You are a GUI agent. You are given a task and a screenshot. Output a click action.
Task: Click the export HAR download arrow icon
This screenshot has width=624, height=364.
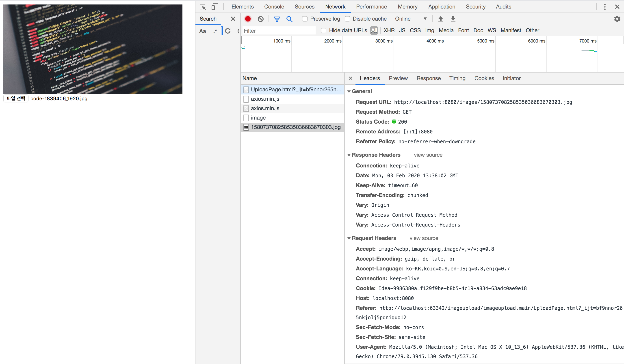pyautogui.click(x=453, y=19)
